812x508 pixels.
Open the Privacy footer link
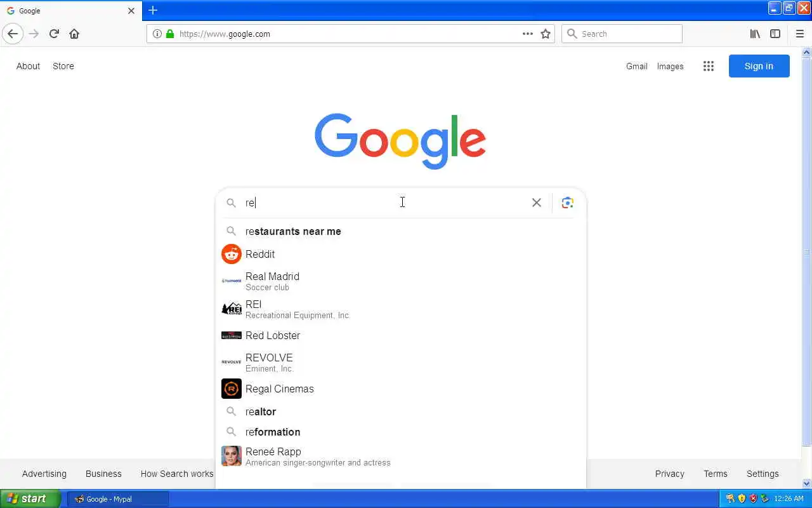670,474
